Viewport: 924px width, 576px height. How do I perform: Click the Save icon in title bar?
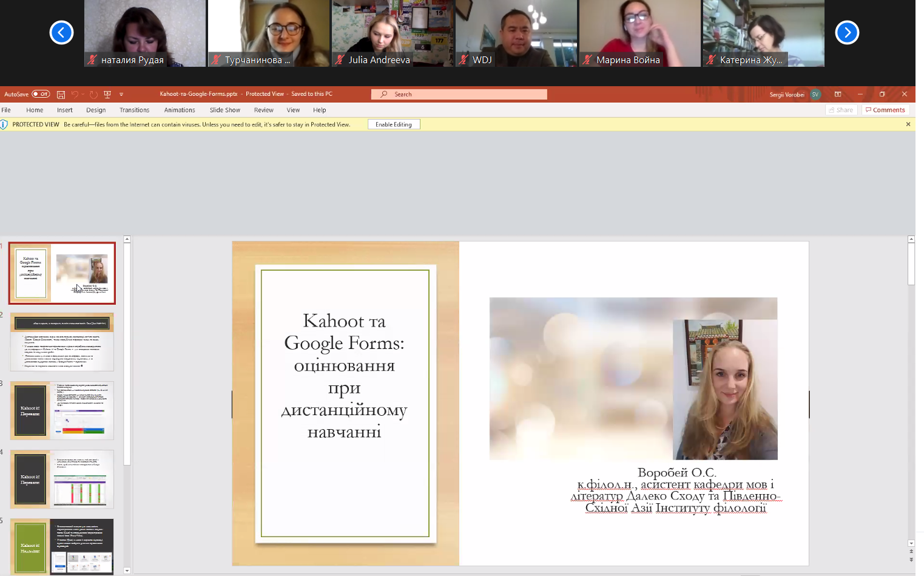coord(61,94)
